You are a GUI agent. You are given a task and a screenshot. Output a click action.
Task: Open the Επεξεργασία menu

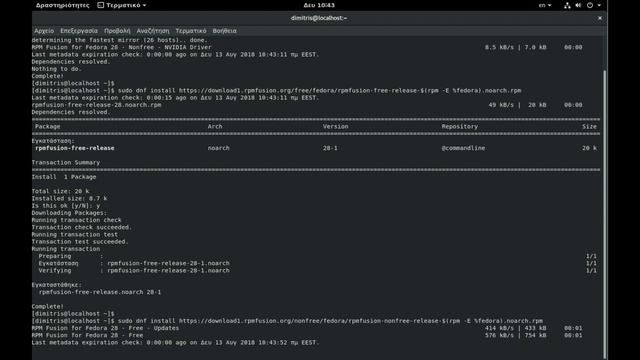79,31
